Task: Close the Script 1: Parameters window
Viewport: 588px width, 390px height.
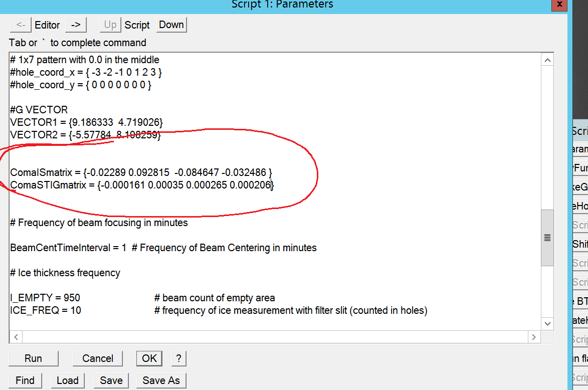Action: coord(559,5)
